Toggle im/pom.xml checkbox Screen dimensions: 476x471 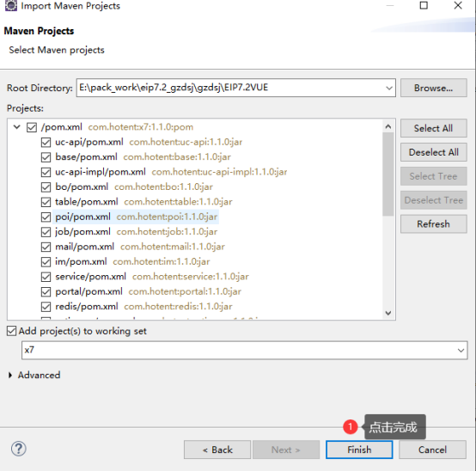46,262
